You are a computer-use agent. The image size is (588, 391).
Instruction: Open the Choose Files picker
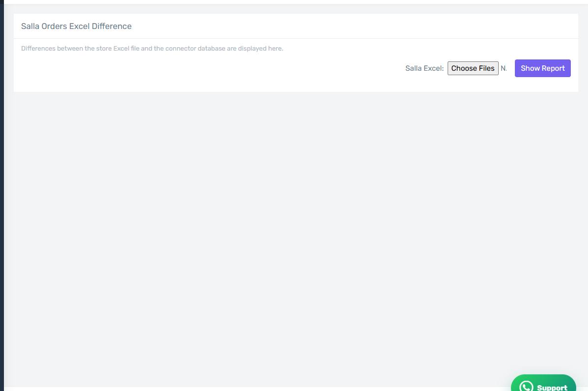pyautogui.click(x=473, y=68)
